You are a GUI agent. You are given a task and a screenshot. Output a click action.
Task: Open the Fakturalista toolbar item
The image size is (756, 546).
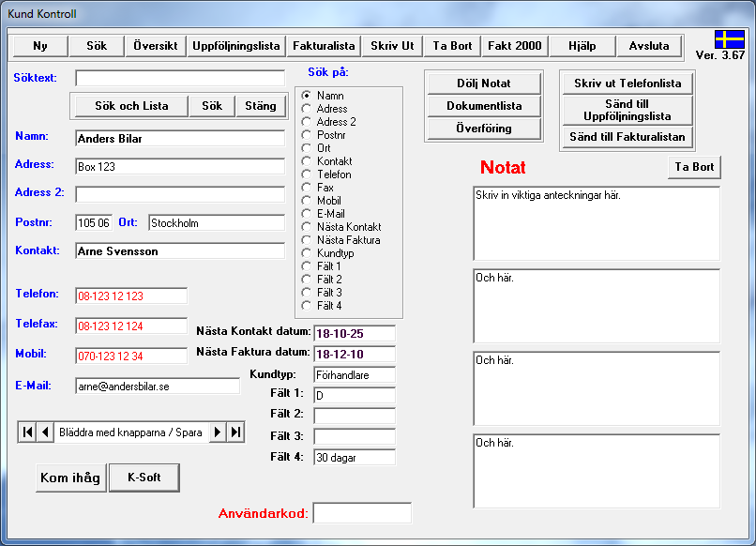[x=324, y=46]
